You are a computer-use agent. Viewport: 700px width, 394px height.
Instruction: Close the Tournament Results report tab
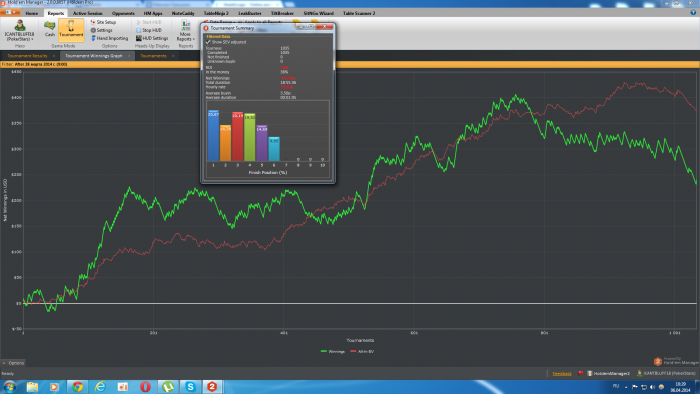coord(54,56)
